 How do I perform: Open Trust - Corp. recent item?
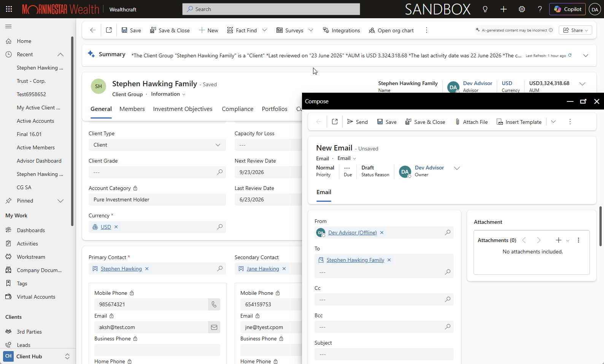[31, 81]
